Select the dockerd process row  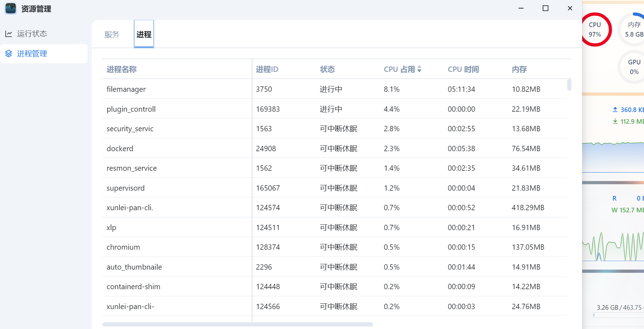120,149
